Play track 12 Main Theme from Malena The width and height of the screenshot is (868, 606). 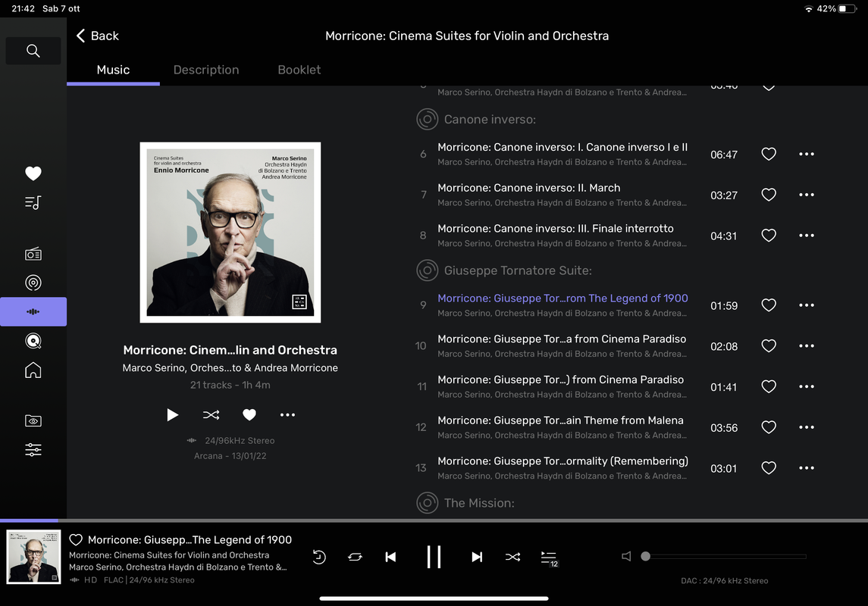(x=560, y=420)
